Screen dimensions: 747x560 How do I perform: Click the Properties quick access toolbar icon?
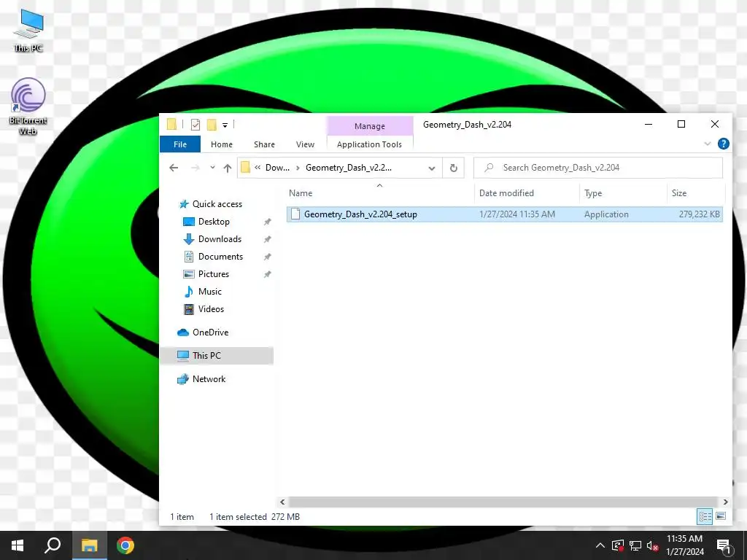click(x=196, y=125)
